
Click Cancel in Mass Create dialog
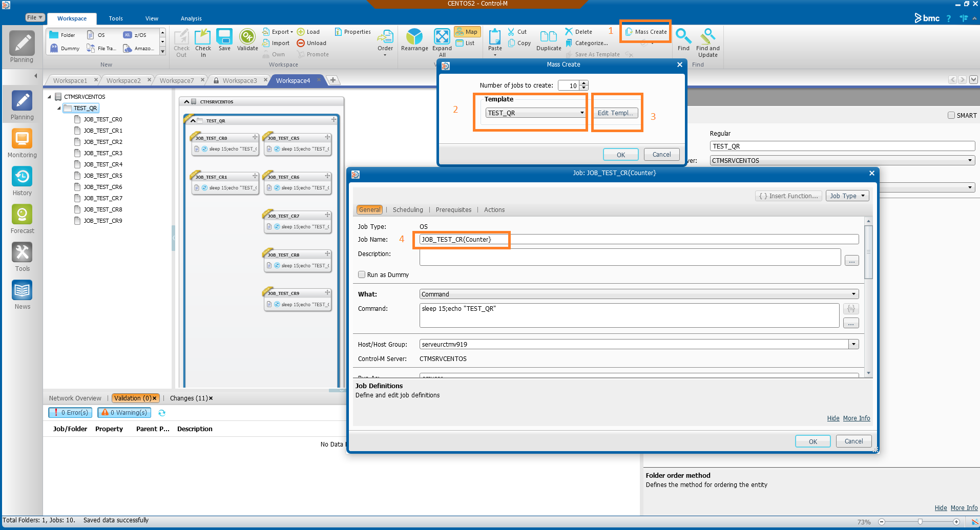[661, 154]
